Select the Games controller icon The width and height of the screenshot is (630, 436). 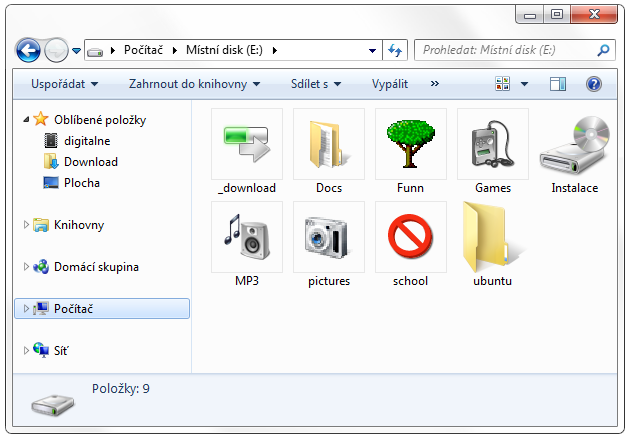(493, 144)
